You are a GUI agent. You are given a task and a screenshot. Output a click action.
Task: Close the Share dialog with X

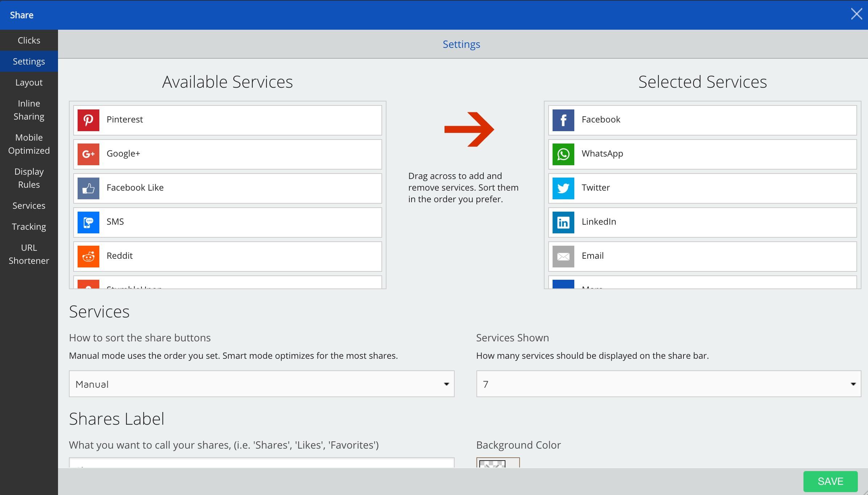pos(856,14)
